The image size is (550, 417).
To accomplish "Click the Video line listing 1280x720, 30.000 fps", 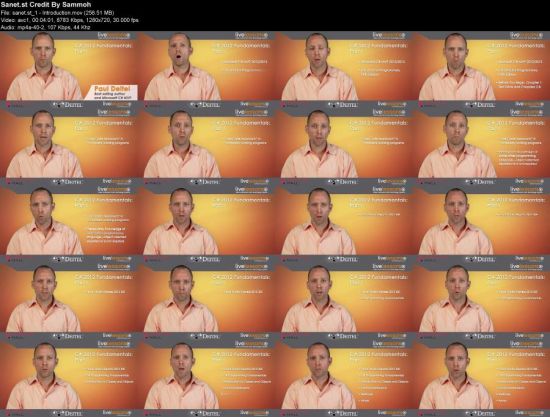I will coord(69,20).
